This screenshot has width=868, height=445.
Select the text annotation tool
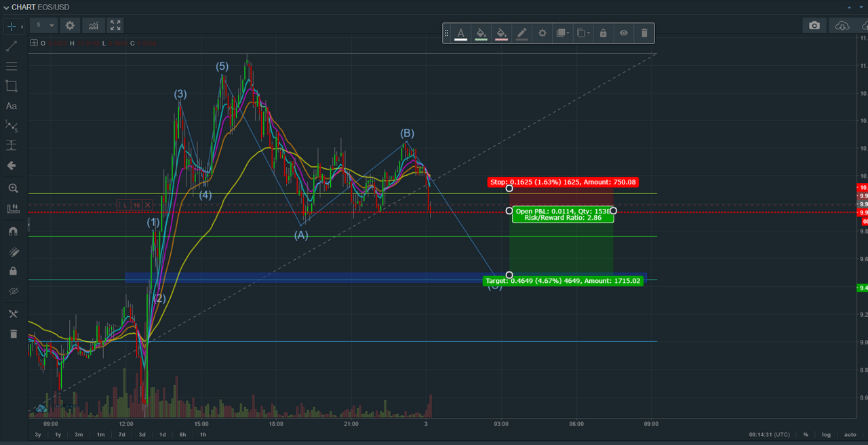[x=12, y=106]
